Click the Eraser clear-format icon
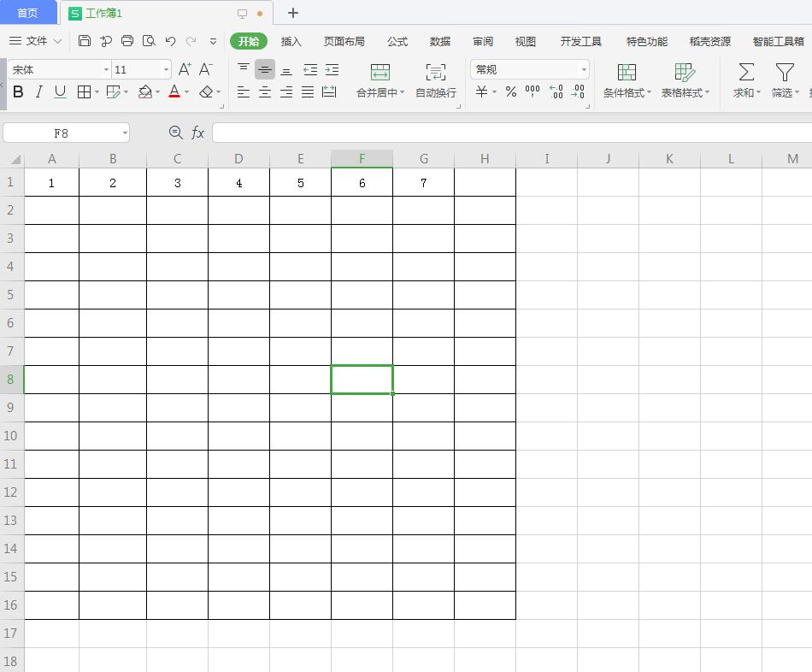The height and width of the screenshot is (672, 812). point(206,91)
